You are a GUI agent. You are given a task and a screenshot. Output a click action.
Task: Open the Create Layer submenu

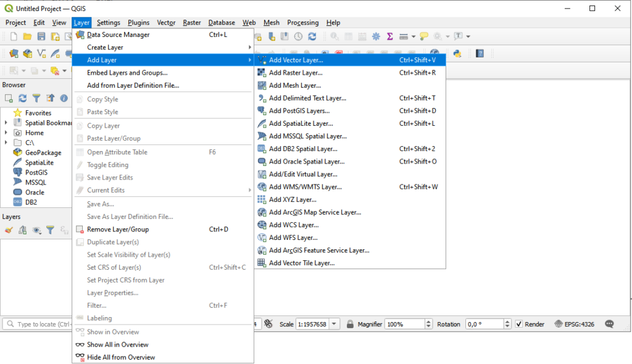tap(163, 47)
